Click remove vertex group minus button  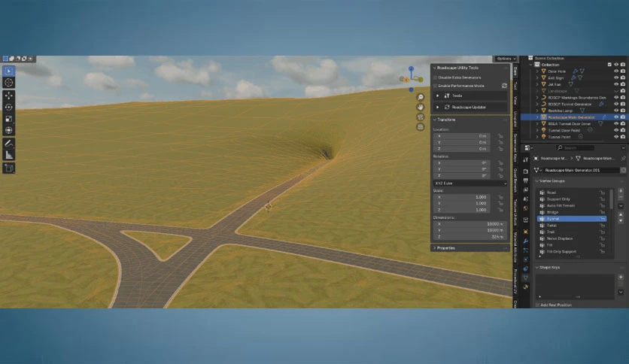pos(621,198)
